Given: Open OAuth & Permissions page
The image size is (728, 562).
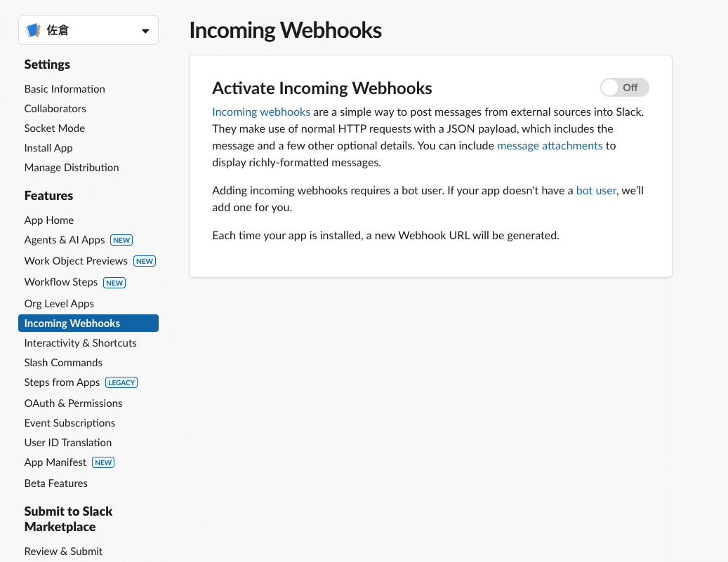Looking at the screenshot, I should [73, 403].
